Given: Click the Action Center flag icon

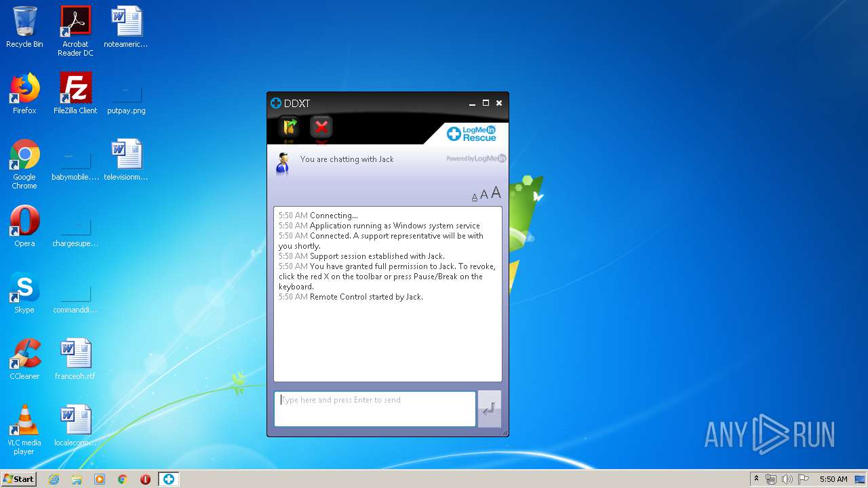Looking at the screenshot, I should point(803,479).
